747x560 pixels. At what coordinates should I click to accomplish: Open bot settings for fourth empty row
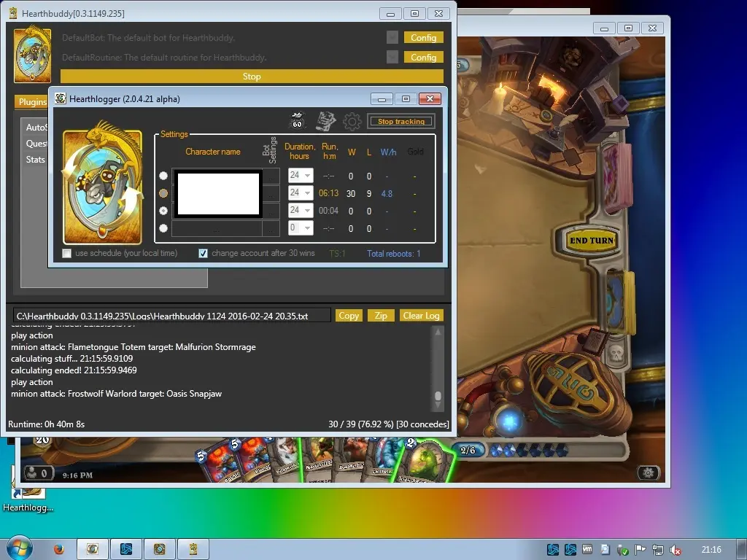coord(271,228)
